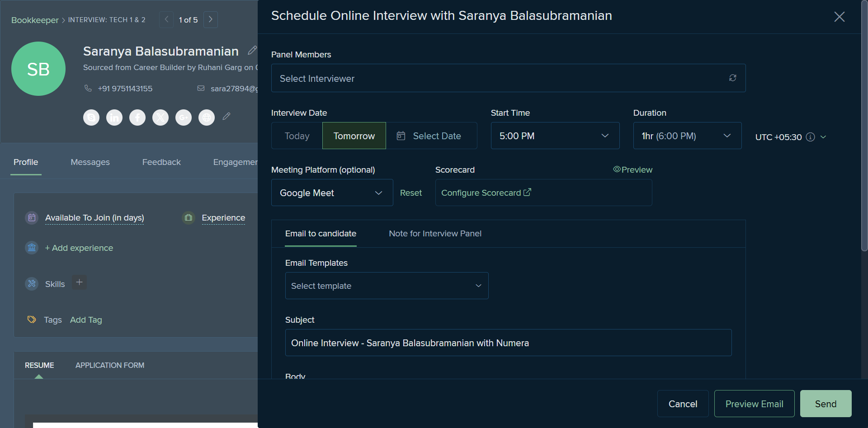Image resolution: width=868 pixels, height=428 pixels.
Task: Open Configure Scorecard link
Action: pyautogui.click(x=486, y=193)
